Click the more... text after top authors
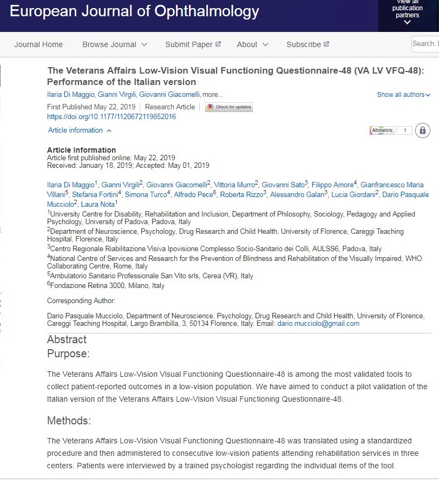This screenshot has height=504, width=439. coord(213,95)
